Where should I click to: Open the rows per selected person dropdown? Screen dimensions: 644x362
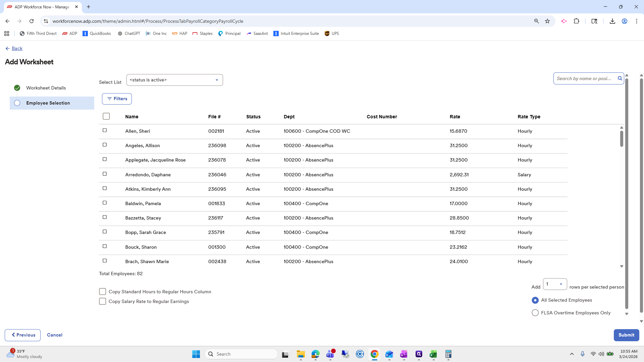pos(555,284)
